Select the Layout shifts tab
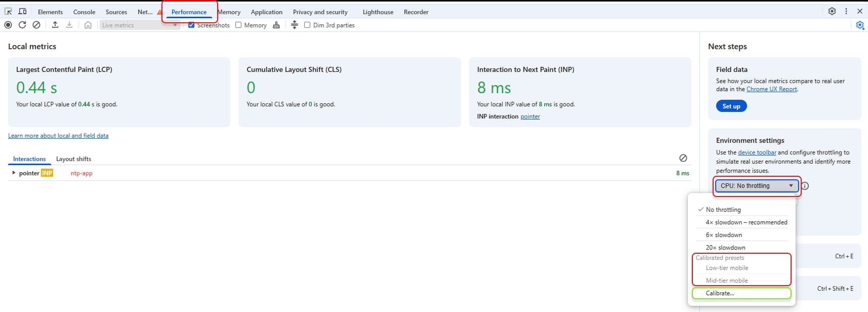 [x=73, y=159]
